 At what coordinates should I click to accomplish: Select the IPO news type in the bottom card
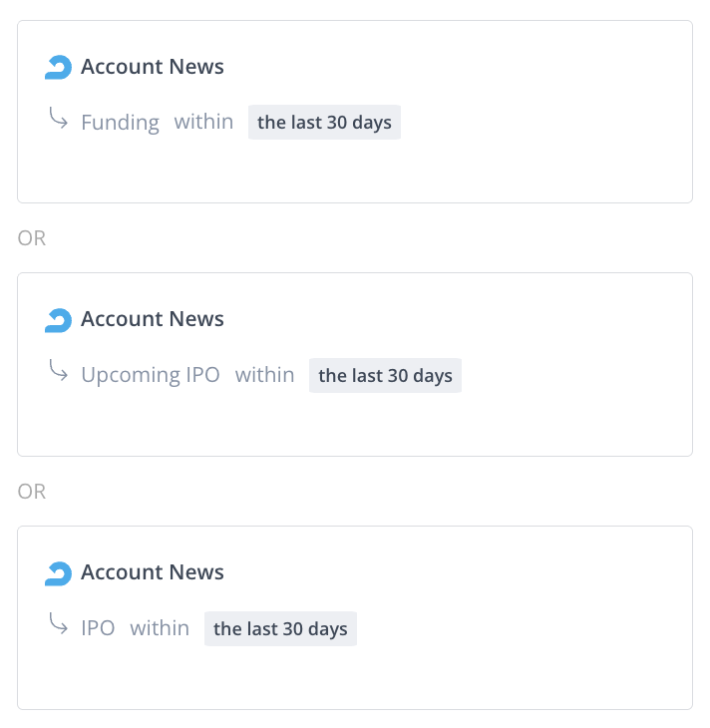point(98,628)
